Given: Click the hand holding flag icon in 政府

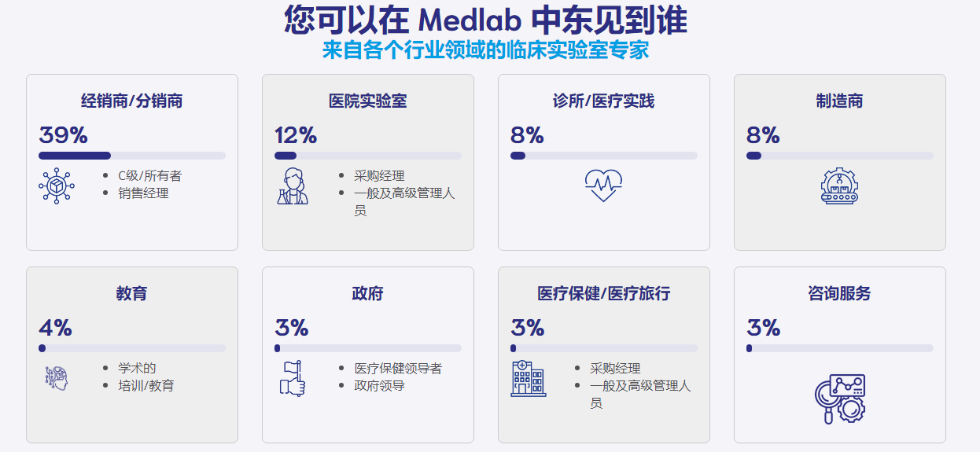Looking at the screenshot, I should pos(292,378).
